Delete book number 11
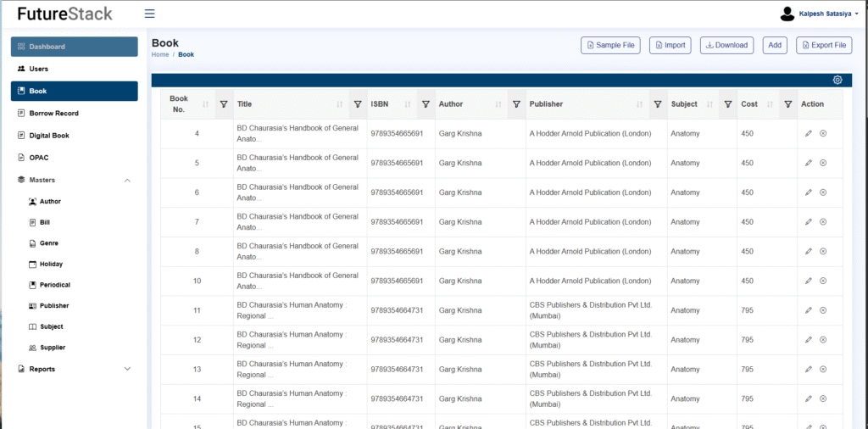 point(823,310)
